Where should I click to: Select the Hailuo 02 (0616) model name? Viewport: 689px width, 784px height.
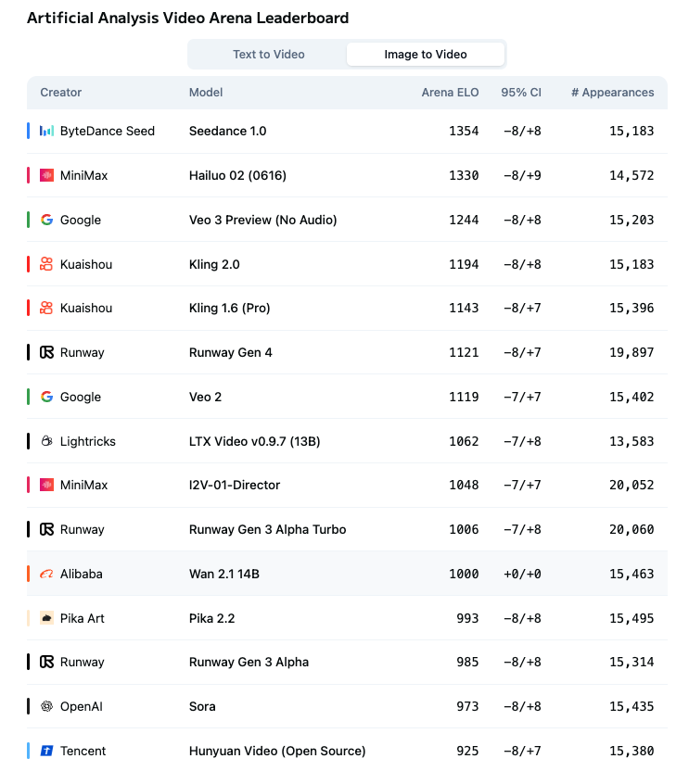click(x=237, y=175)
